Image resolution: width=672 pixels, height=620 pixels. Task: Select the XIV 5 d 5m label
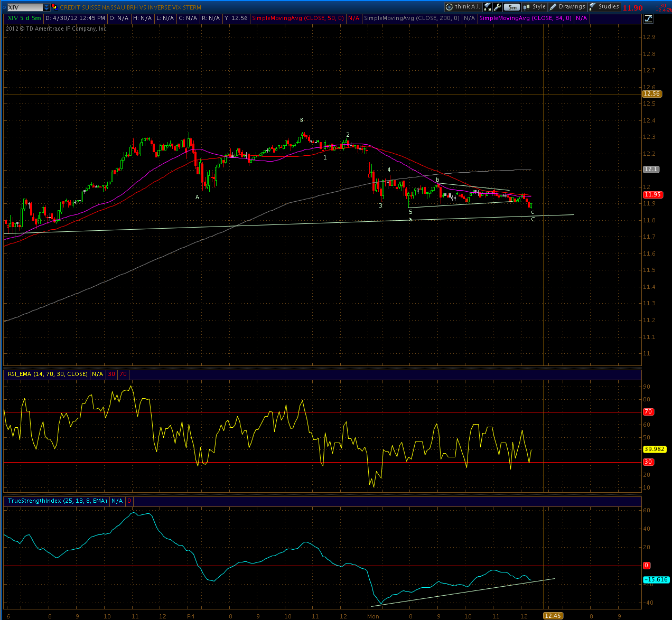click(x=24, y=18)
